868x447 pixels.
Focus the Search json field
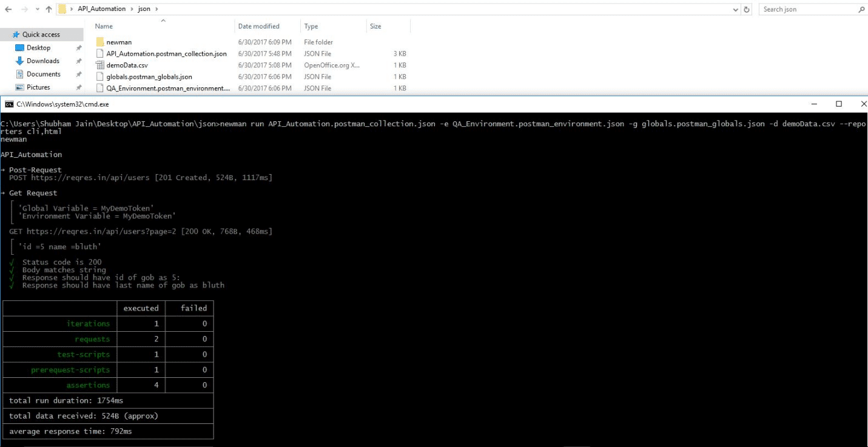[x=807, y=9]
